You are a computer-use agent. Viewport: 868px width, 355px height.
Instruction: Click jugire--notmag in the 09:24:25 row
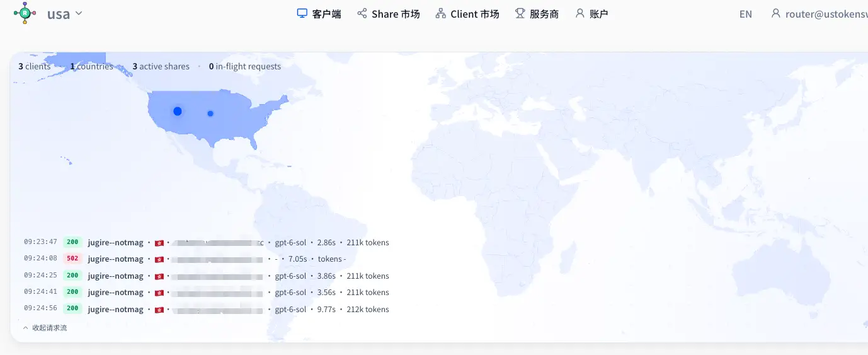click(116, 276)
